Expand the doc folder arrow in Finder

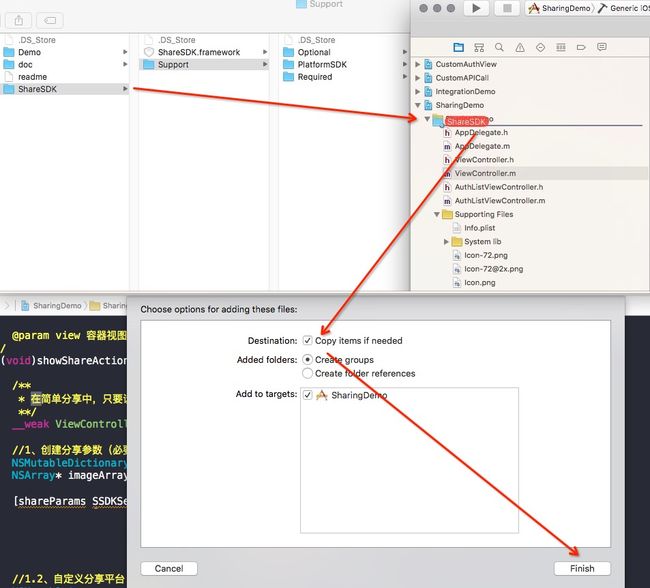point(125,64)
